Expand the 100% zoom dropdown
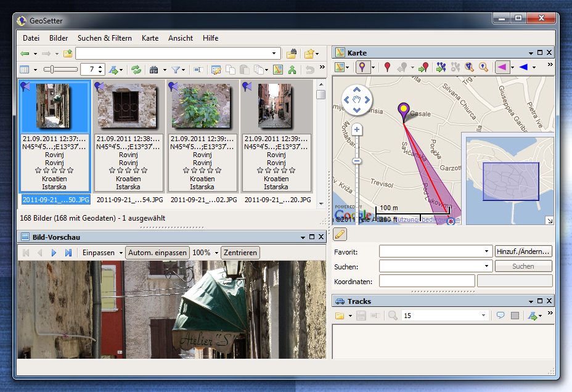 [x=216, y=253]
